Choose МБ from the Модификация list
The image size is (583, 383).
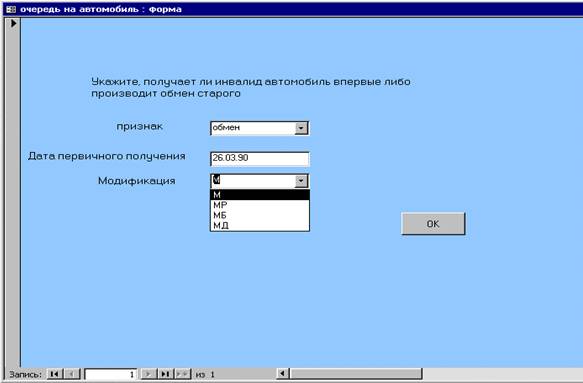coord(260,215)
